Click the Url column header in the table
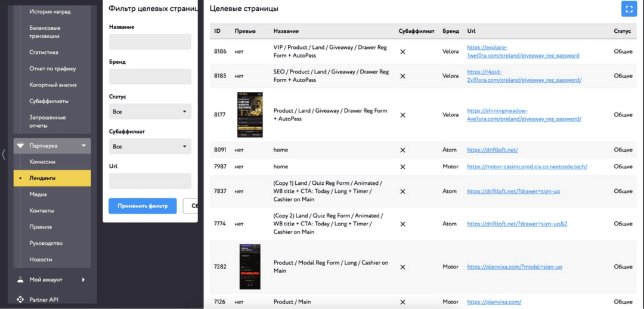The width and height of the screenshot is (644, 309). click(x=470, y=31)
